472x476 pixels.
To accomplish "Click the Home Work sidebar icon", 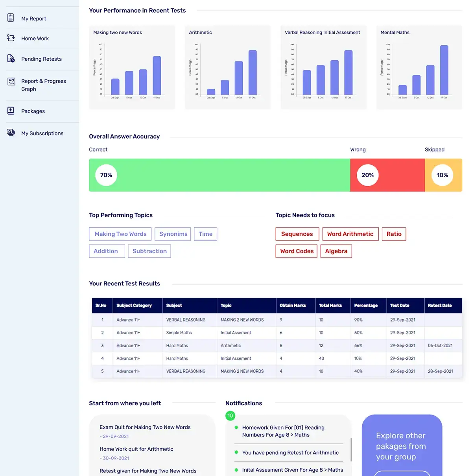I will (11, 38).
